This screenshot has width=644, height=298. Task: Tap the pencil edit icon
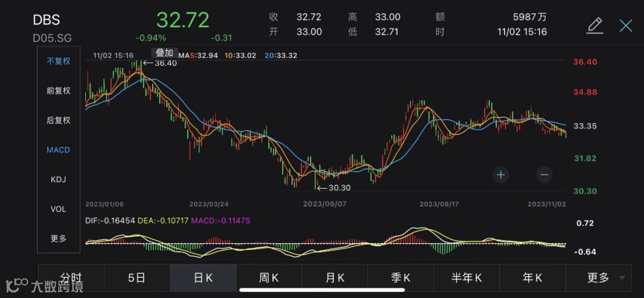[x=595, y=26]
